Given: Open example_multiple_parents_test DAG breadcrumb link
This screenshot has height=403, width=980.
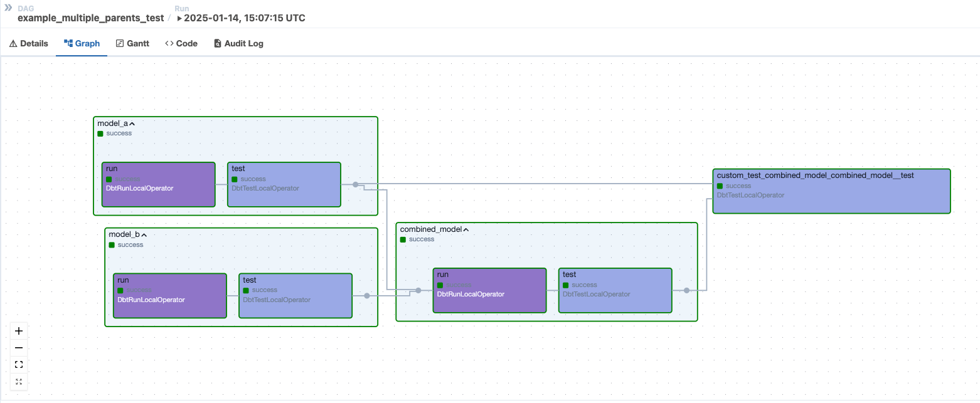Looking at the screenshot, I should point(90,18).
